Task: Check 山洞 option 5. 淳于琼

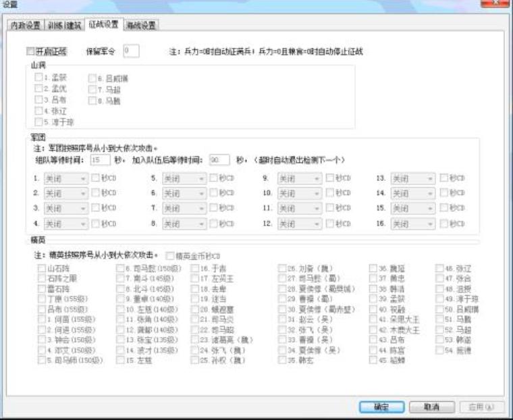Action: [x=38, y=122]
